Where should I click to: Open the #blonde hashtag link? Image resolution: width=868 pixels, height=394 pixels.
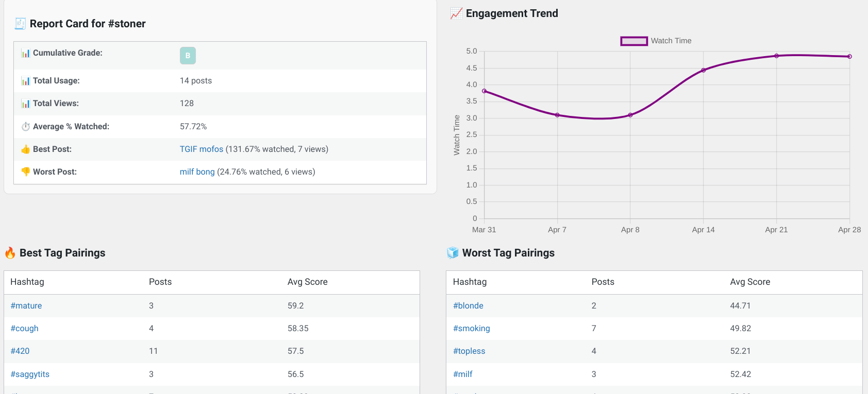468,306
